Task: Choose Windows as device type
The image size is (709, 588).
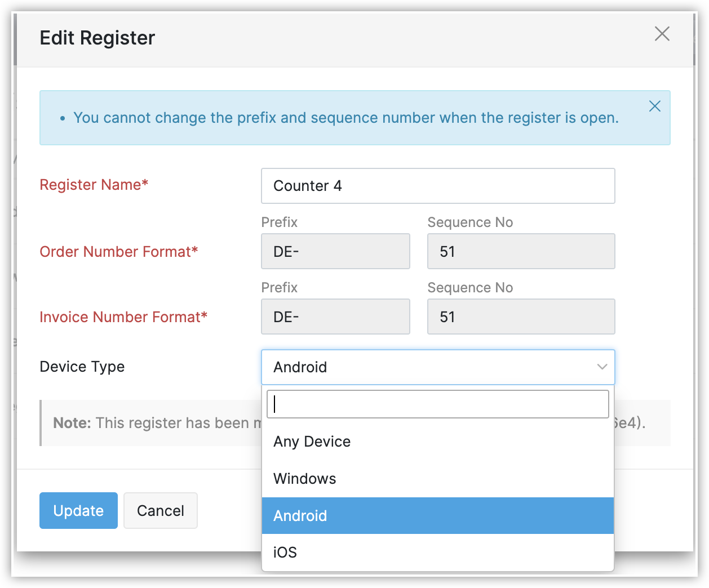Action: pyautogui.click(x=305, y=479)
